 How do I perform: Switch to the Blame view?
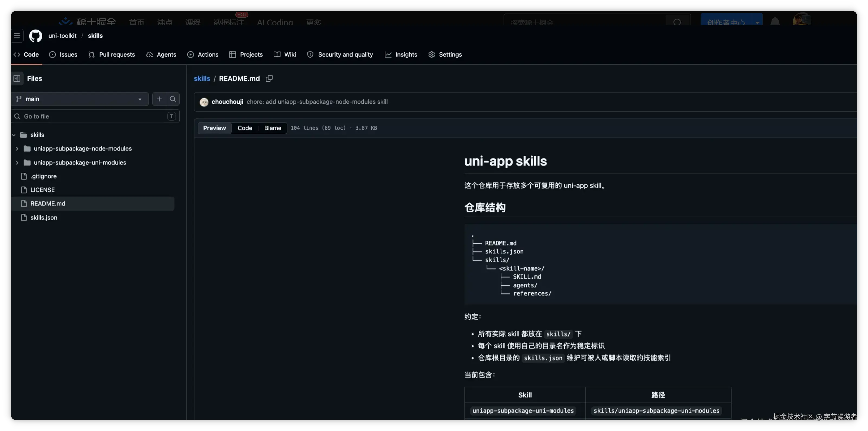point(272,128)
